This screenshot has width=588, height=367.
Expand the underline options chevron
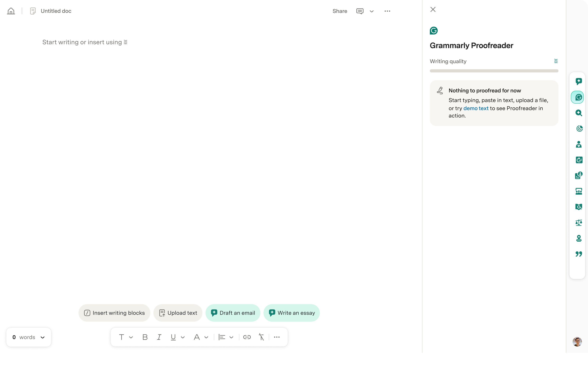click(183, 337)
